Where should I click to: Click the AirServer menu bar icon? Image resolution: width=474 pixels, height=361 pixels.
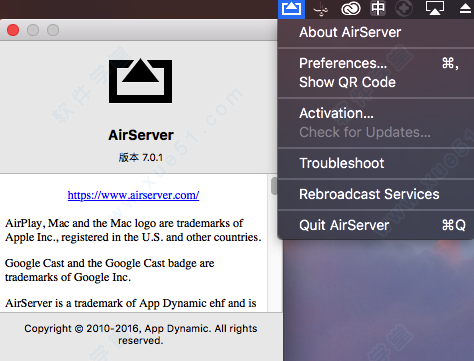[291, 8]
